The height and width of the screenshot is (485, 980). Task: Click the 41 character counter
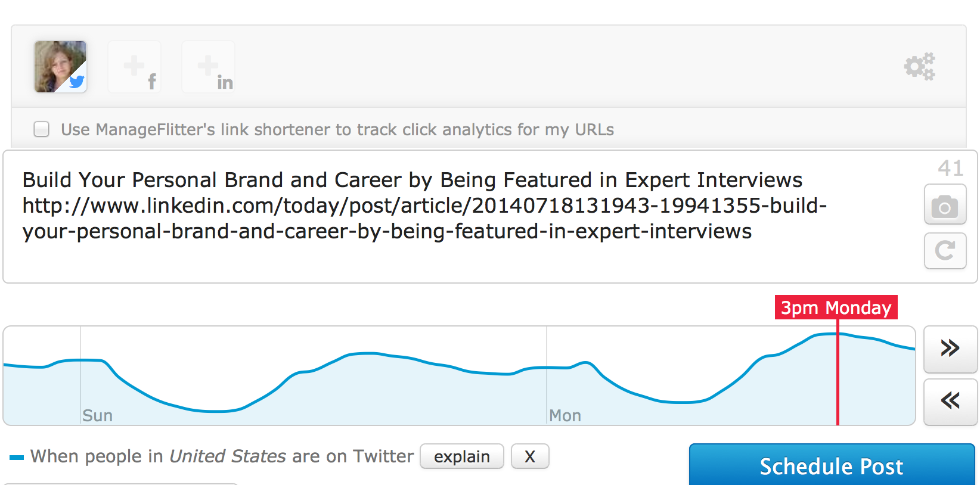pyautogui.click(x=950, y=168)
